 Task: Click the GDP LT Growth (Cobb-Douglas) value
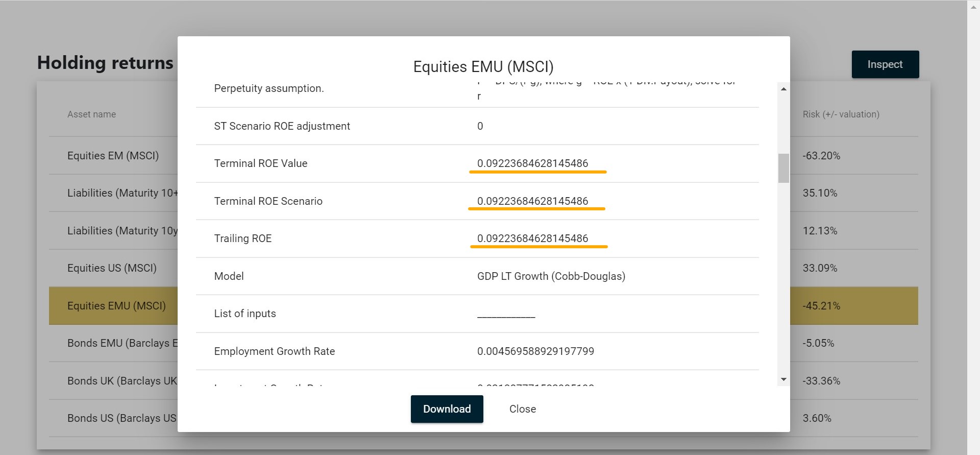[551, 276]
